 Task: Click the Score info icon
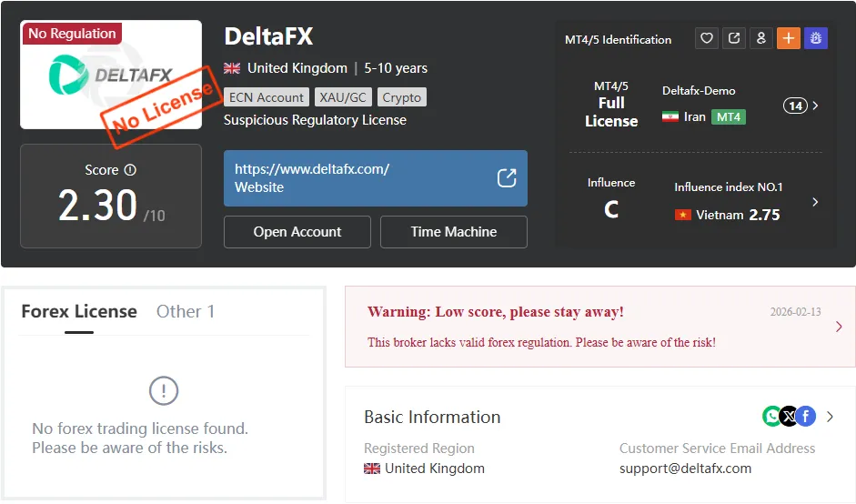130,170
